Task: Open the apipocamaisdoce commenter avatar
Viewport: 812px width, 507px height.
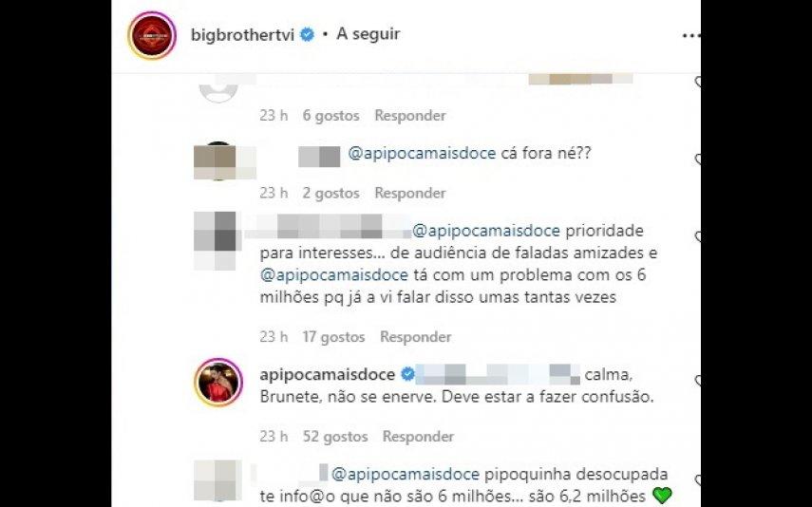Action: pyautogui.click(x=218, y=383)
